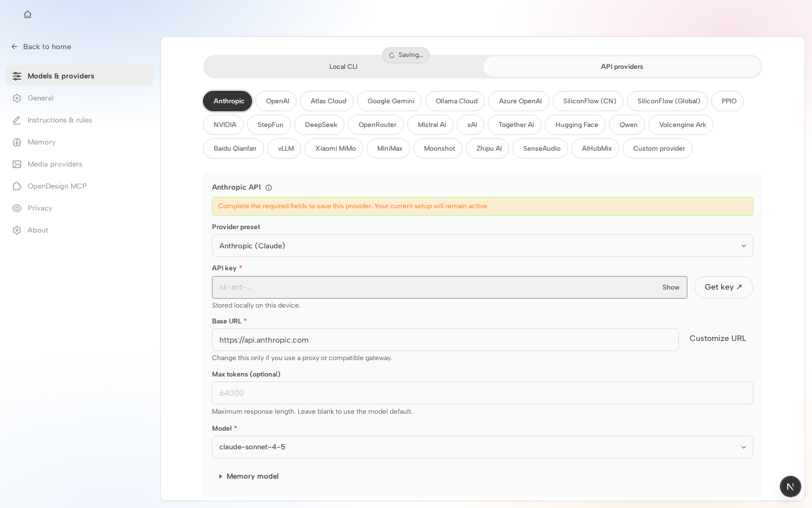The height and width of the screenshot is (508, 812).
Task: Open Privacy settings section
Action: point(80,208)
